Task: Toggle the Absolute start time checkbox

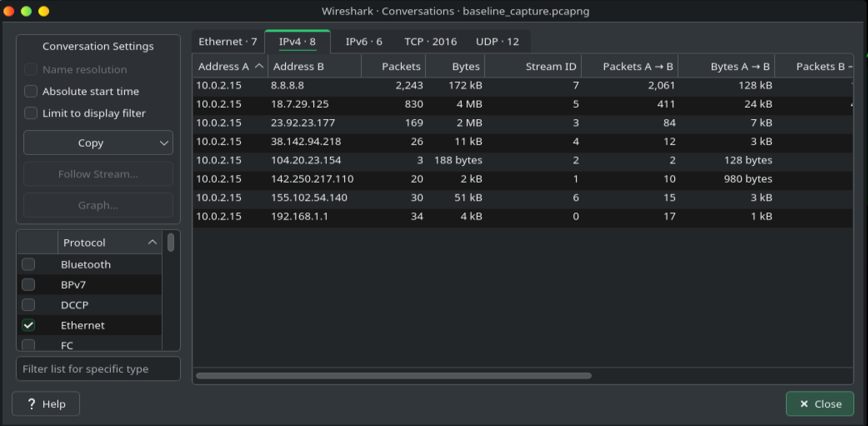Action: (x=31, y=91)
